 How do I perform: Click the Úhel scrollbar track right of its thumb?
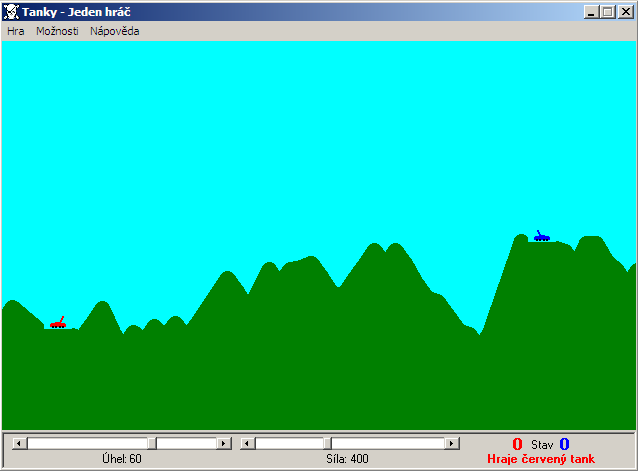click(x=186, y=443)
